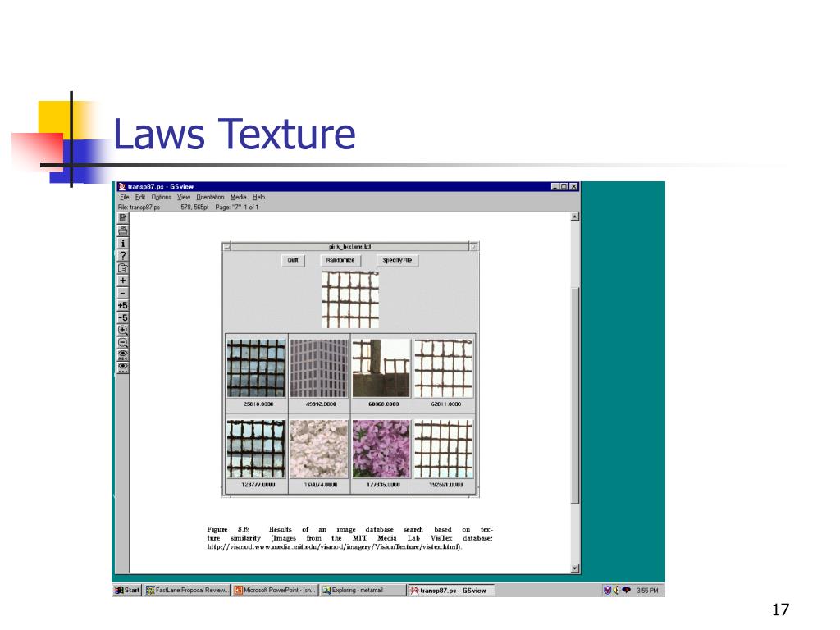Click the magnifier zoom in icon
840x630 pixels.
tap(123, 331)
